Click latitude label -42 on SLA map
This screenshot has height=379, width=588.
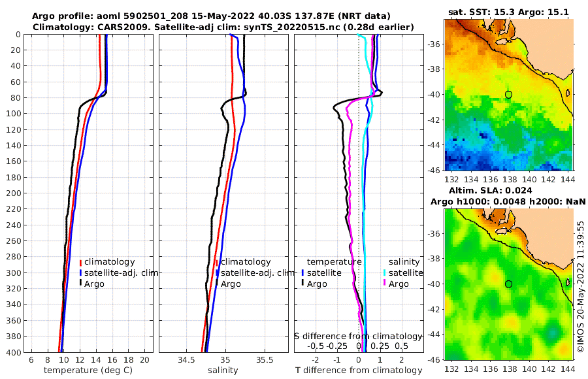click(434, 309)
